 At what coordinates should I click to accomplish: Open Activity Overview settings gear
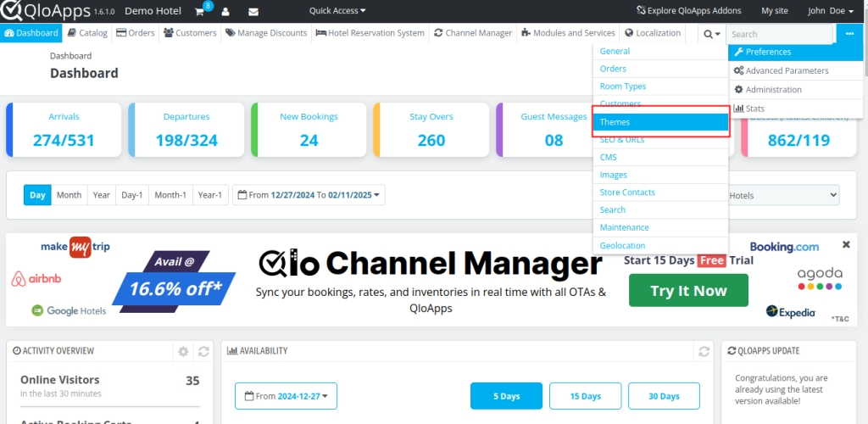183,351
